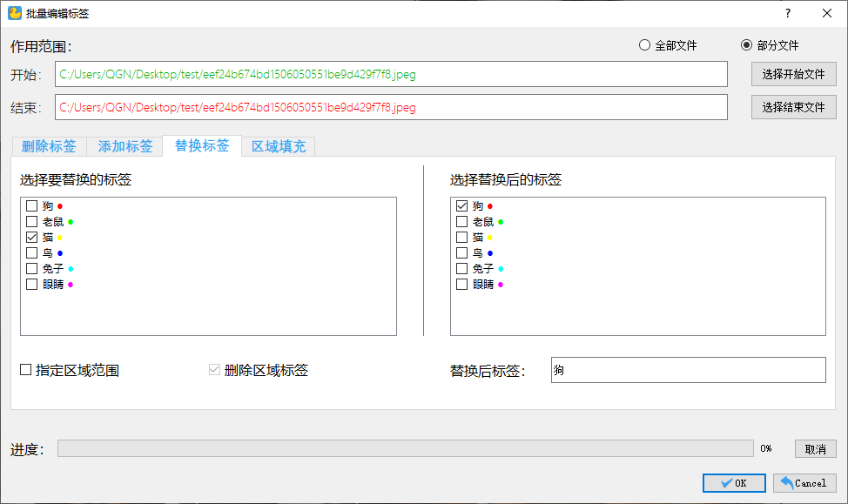Select the 部分文件 radio button
This screenshot has height=504, width=848.
[746, 45]
